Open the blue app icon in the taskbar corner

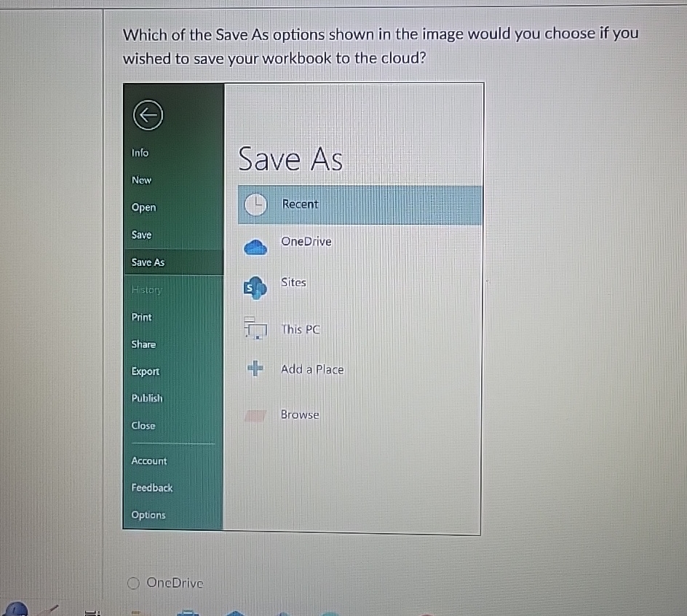click(16, 609)
